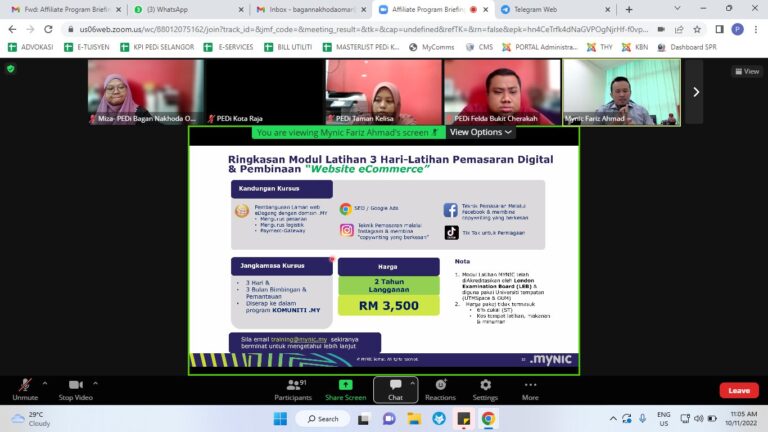Viewport: 768px width, 432px height.
Task: Toggle browser side panel
Action: click(x=719, y=29)
